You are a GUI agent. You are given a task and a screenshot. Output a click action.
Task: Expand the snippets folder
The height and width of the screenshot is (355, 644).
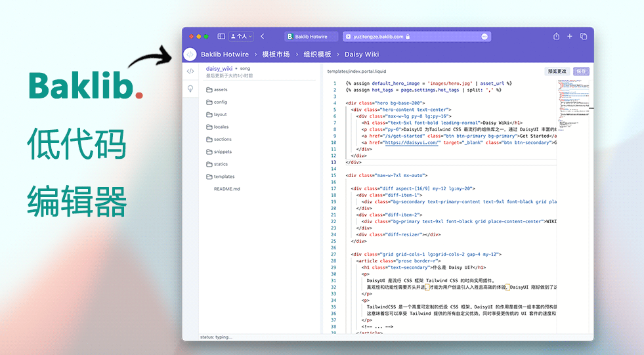(x=219, y=152)
